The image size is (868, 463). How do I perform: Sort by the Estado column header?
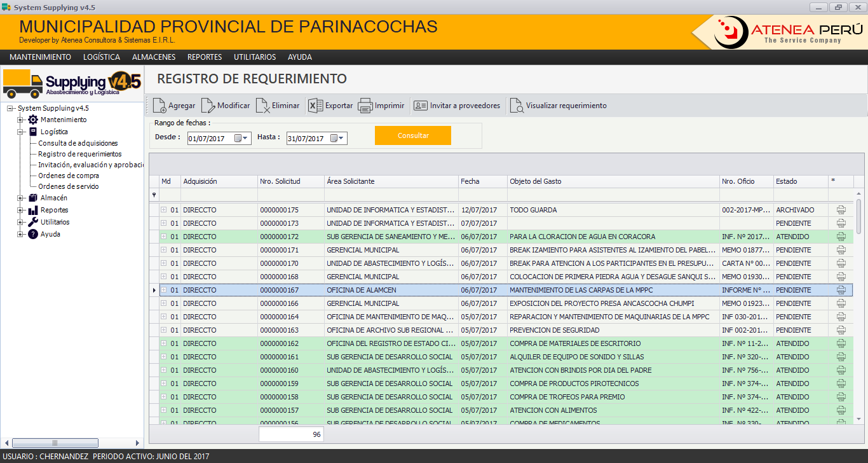pos(799,181)
